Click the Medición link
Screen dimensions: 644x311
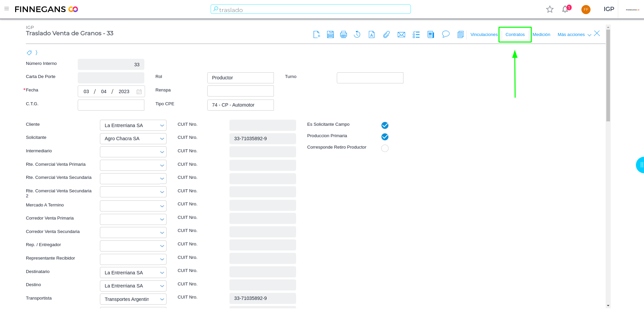coord(541,35)
